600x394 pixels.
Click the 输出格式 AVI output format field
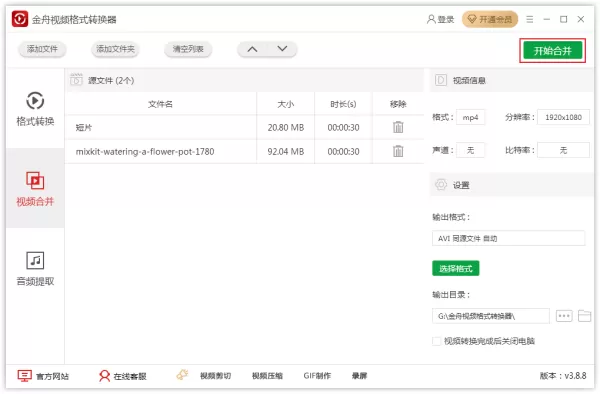pyautogui.click(x=509, y=238)
